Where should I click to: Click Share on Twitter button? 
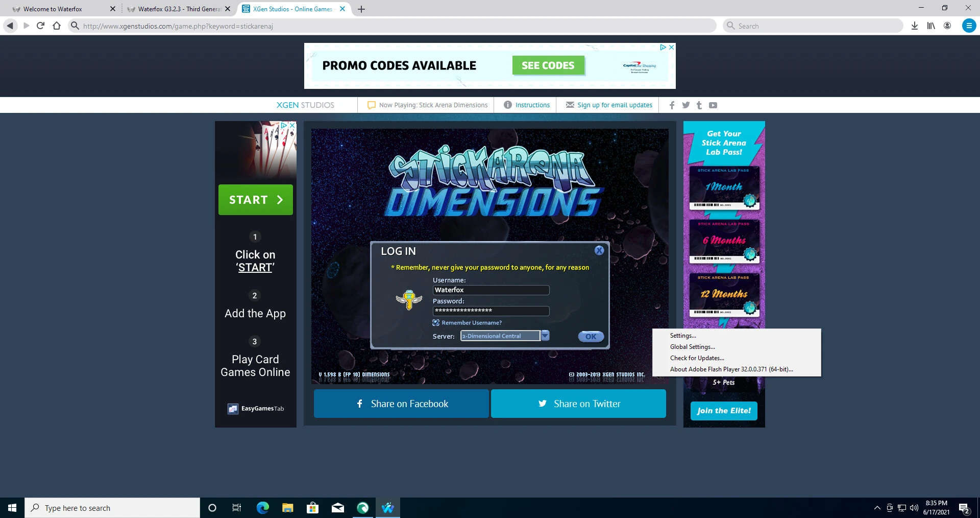[578, 404]
